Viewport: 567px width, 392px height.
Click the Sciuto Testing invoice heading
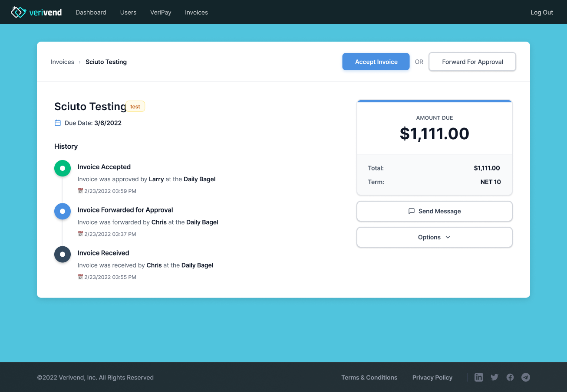90,106
